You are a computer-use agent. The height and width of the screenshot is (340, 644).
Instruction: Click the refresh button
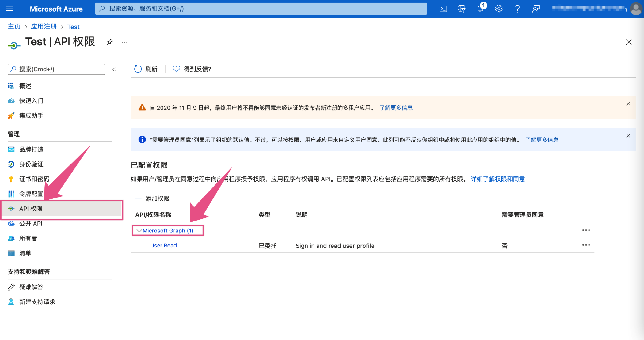(x=146, y=69)
